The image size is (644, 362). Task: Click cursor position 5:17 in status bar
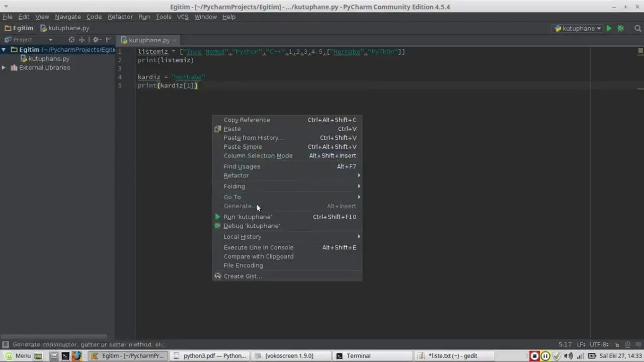[x=565, y=344]
